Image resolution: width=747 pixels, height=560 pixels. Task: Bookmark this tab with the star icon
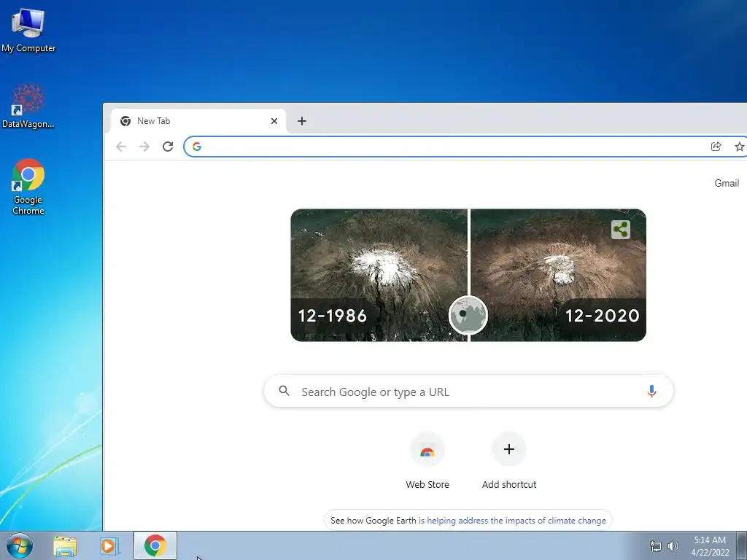pyautogui.click(x=739, y=147)
